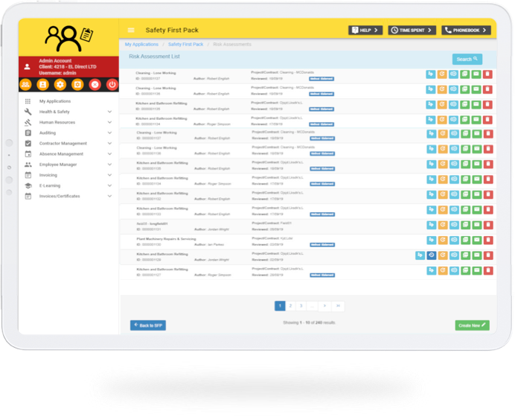515x420 pixels.
Task: Email the test03 - longfield01 assessment
Action: (x=476, y=225)
